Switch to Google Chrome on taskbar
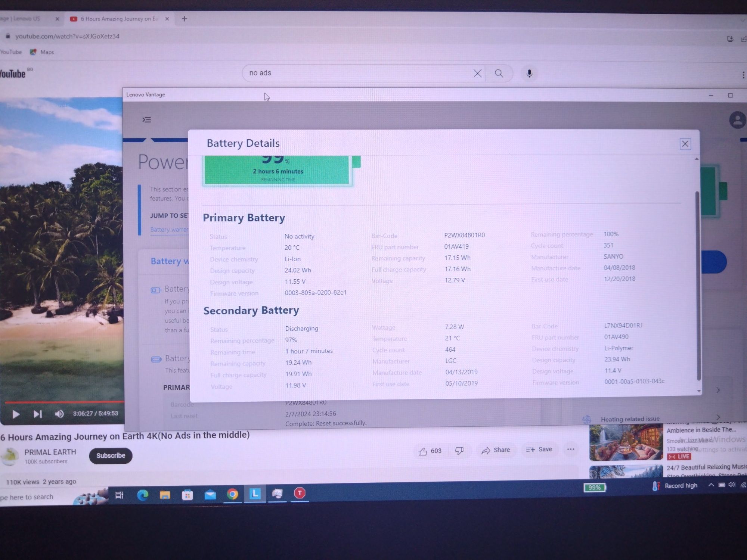The image size is (747, 560). tap(232, 494)
